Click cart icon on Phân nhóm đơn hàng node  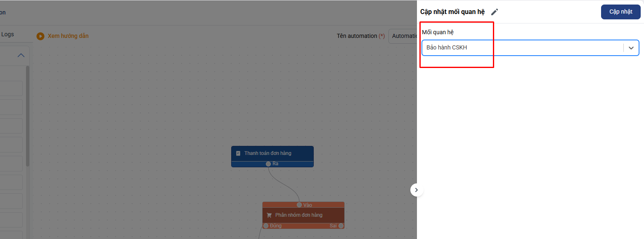click(x=270, y=215)
